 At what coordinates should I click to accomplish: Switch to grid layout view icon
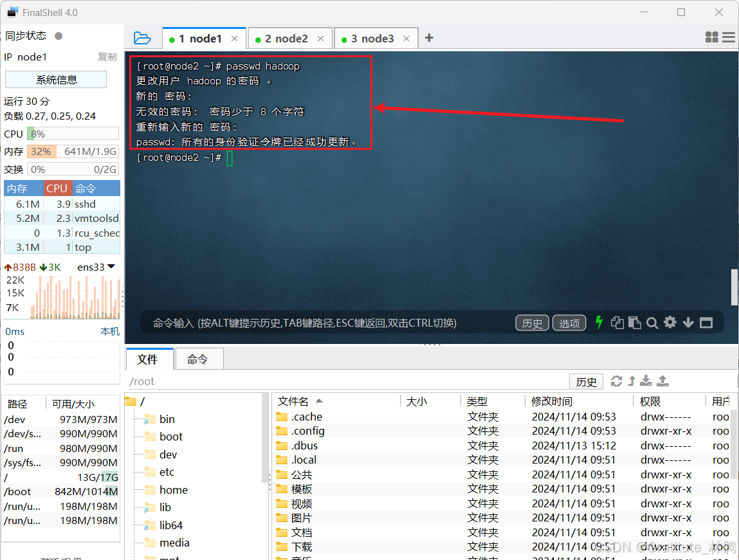(x=711, y=37)
